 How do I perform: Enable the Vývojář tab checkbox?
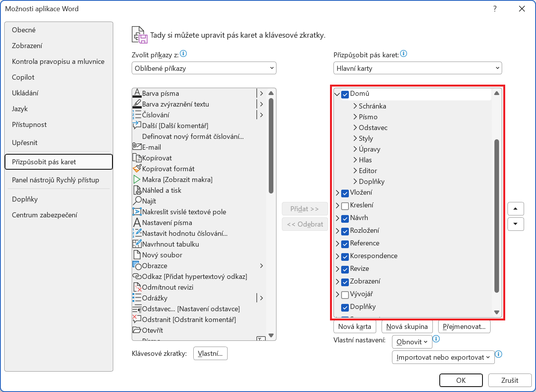pyautogui.click(x=345, y=295)
